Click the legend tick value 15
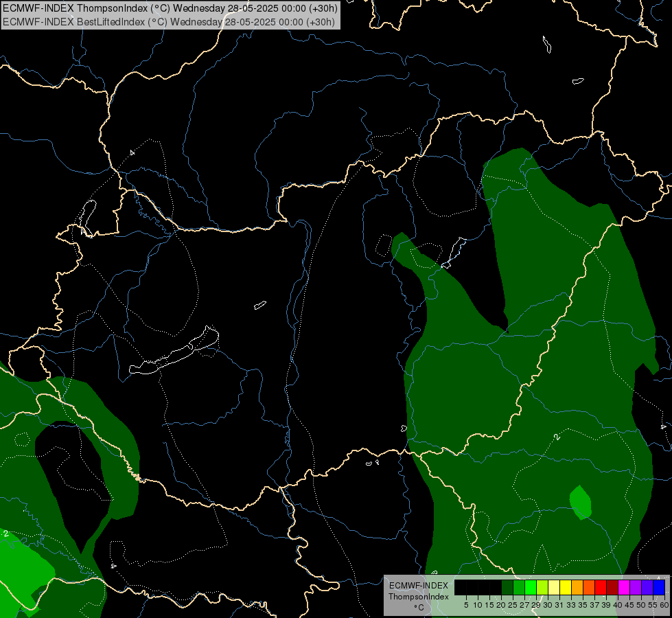The height and width of the screenshot is (618, 672). click(x=489, y=605)
